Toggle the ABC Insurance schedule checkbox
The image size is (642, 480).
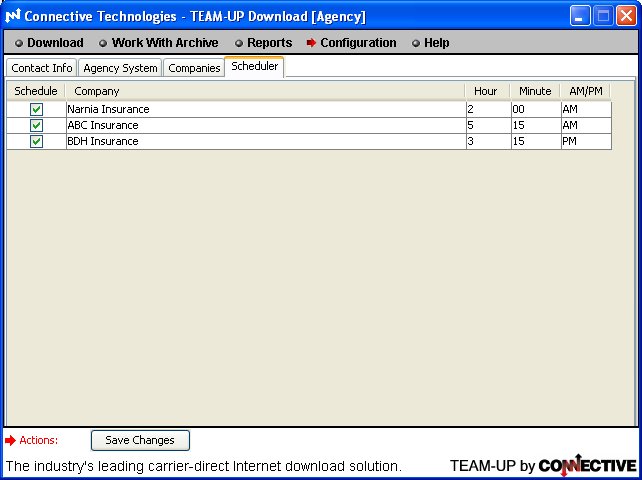pyautogui.click(x=37, y=126)
